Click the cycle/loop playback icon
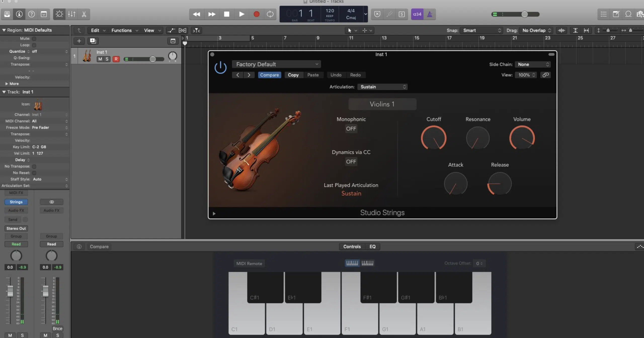The height and width of the screenshot is (338, 644). point(271,14)
